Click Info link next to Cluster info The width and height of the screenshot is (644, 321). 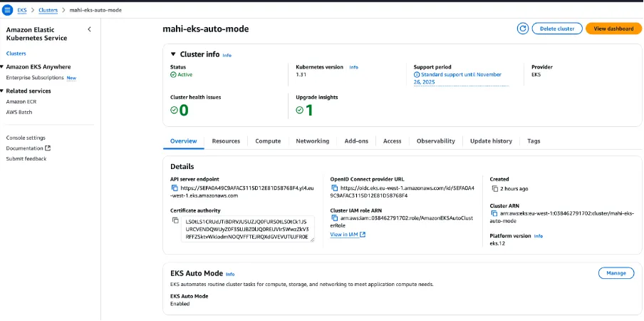[227, 55]
